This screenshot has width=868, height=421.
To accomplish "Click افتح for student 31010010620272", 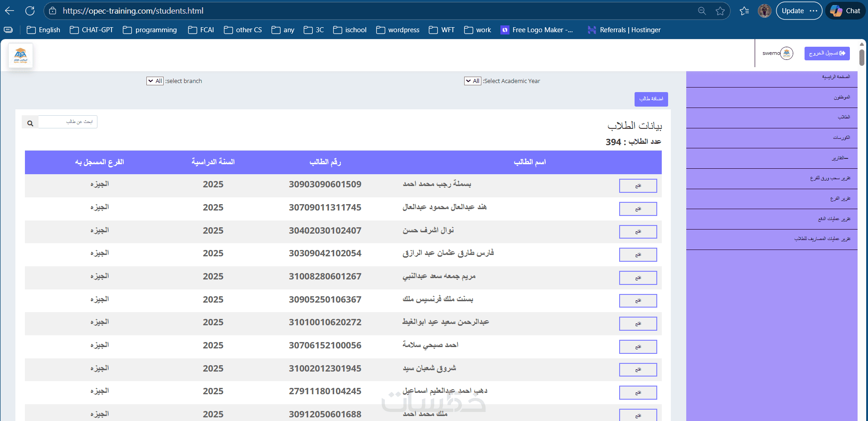I will tap(638, 323).
